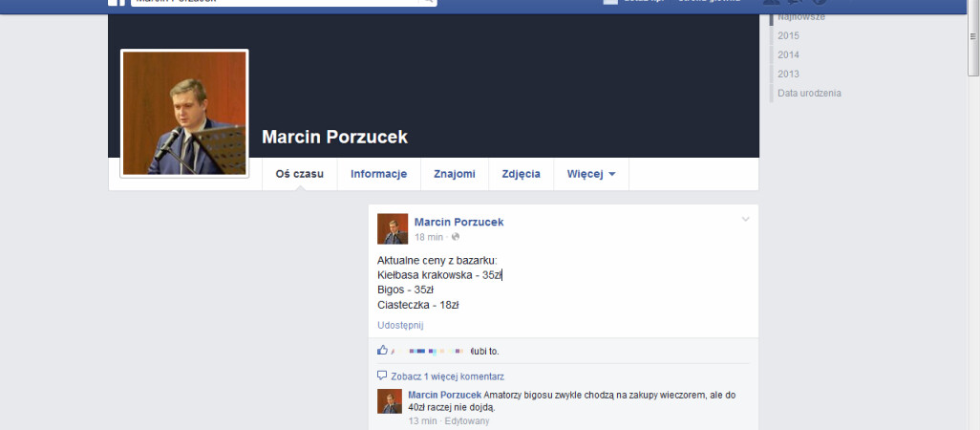Open the Znajomi tab
This screenshot has height=430, width=980.
point(455,174)
